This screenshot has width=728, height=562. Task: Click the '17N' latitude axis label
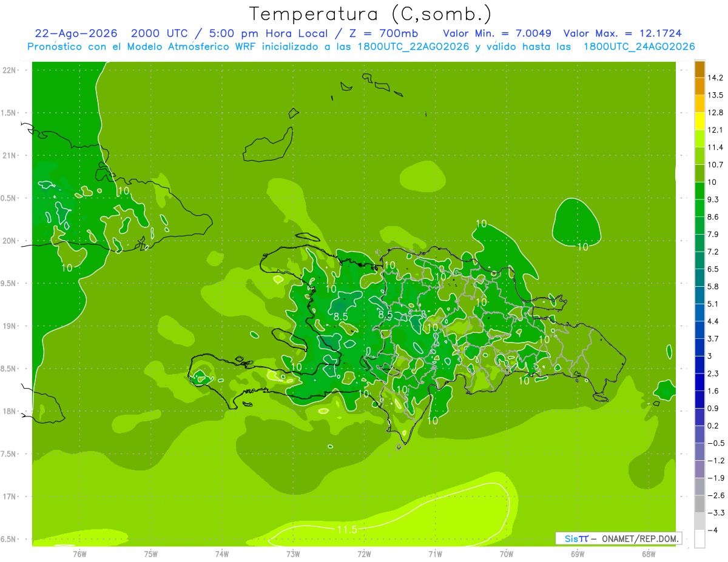pos(8,497)
